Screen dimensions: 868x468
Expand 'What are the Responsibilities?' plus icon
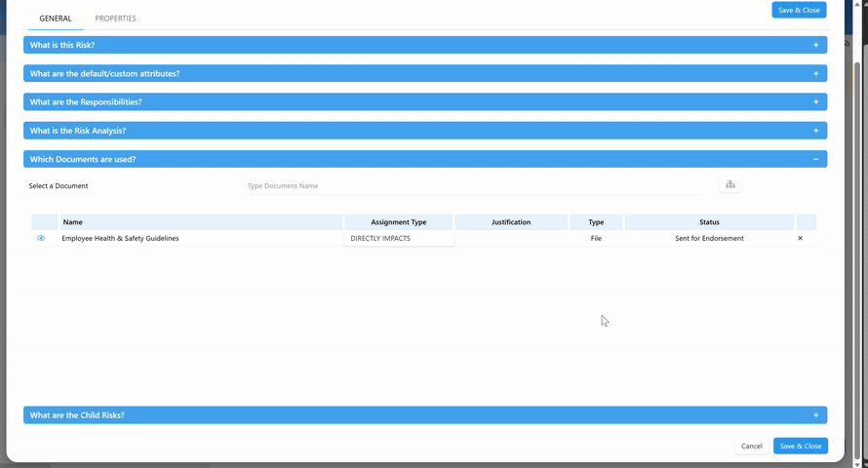pyautogui.click(x=815, y=101)
